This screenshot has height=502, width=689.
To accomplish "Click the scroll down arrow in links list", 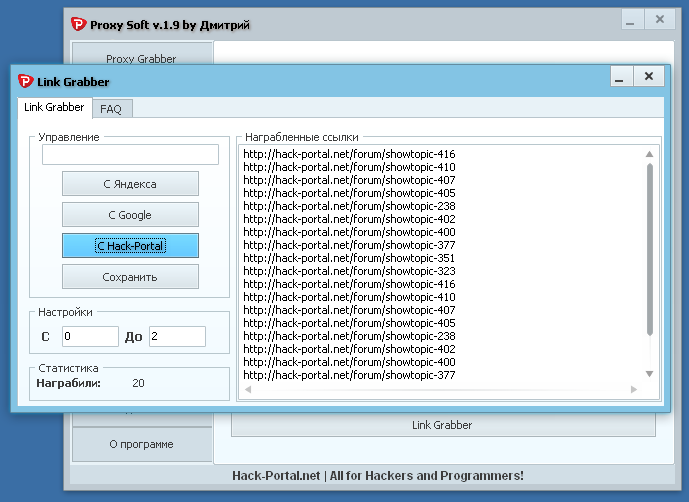I will click(649, 374).
